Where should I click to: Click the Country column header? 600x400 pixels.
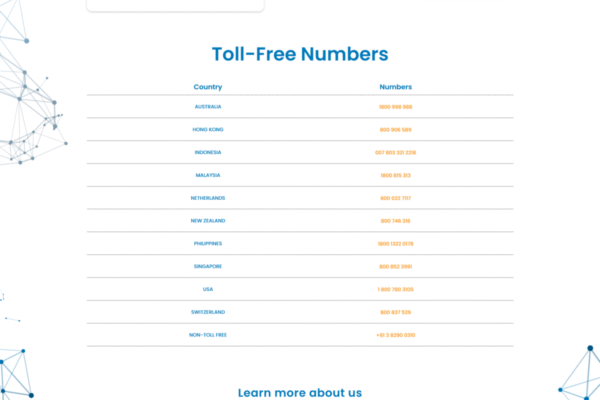[208, 87]
